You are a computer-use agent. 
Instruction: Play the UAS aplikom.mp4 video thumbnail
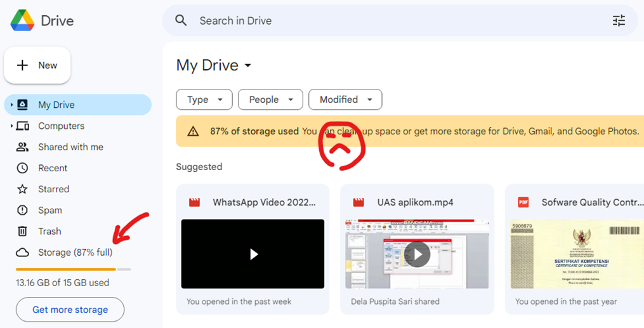pos(417,254)
